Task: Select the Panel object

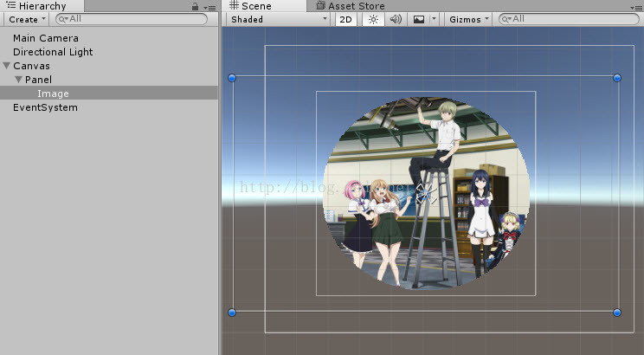Action: point(38,80)
